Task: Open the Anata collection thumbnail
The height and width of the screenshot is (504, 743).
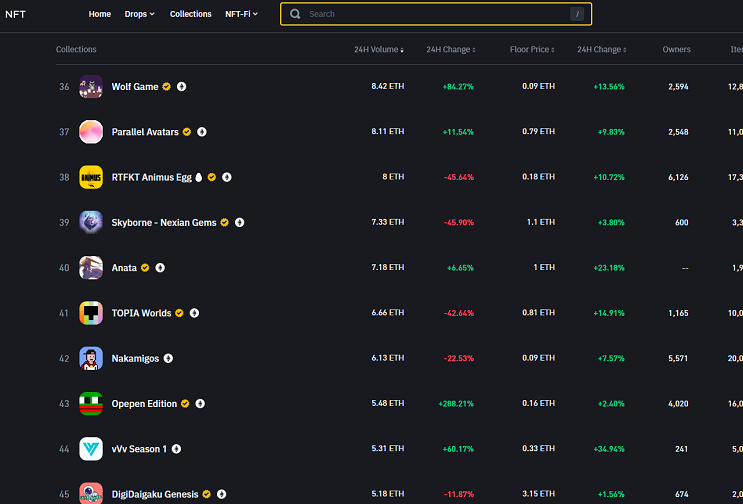Action: coord(91,268)
